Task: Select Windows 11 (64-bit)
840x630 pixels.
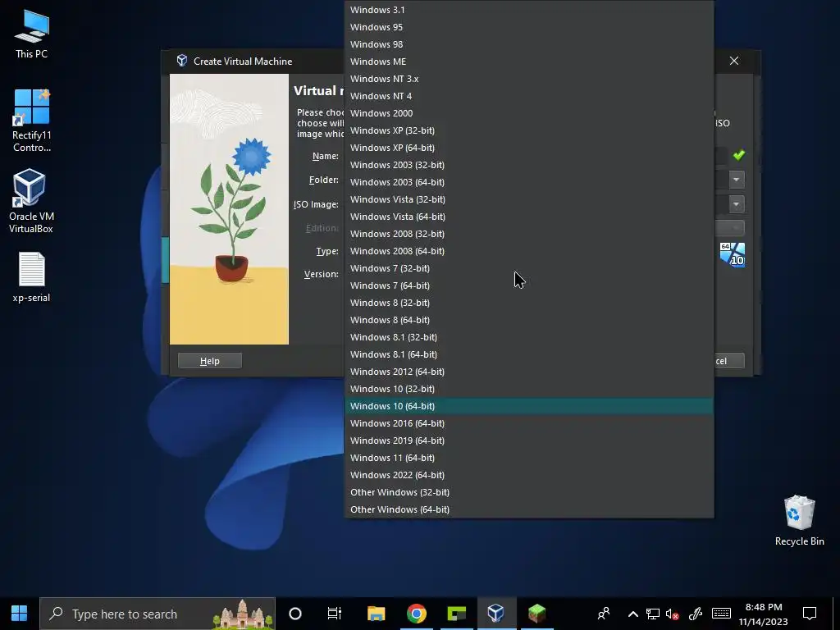Action: pos(529,458)
